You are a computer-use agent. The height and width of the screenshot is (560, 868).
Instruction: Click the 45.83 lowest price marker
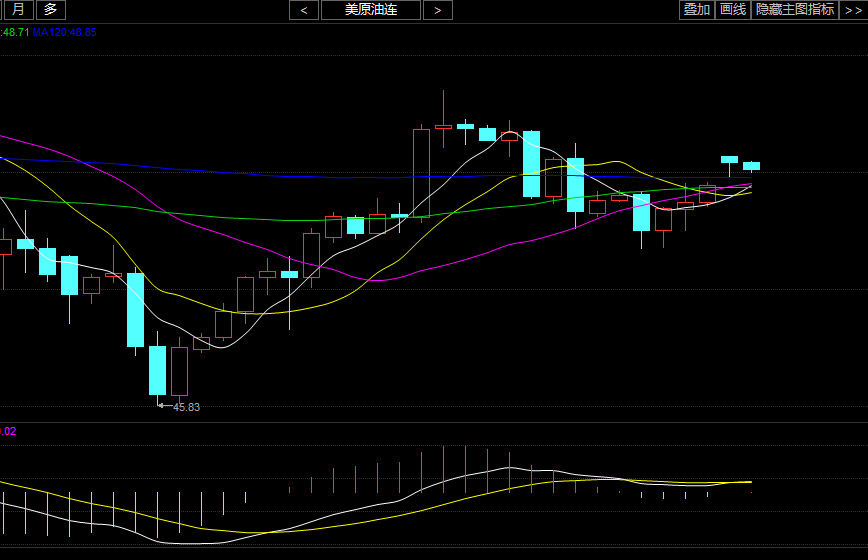pos(185,407)
